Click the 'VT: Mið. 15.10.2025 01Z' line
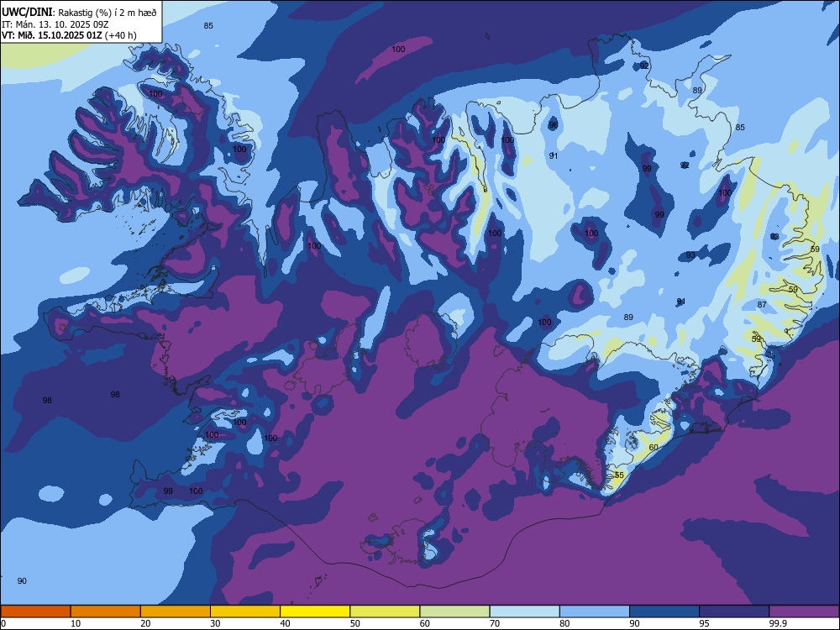Viewport: 840px width, 630px height. 52,35
